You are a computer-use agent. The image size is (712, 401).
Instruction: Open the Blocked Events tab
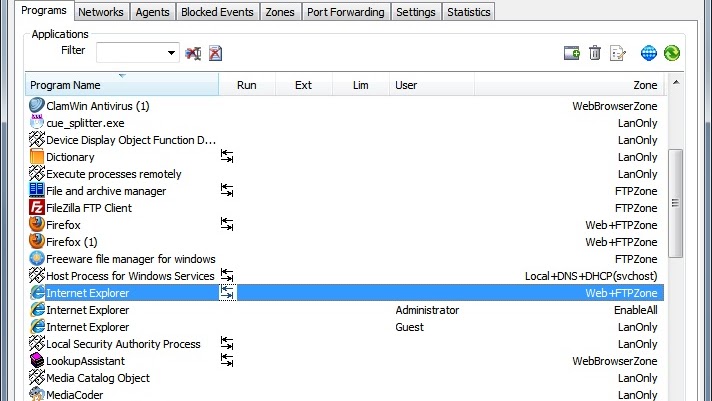pos(217,12)
